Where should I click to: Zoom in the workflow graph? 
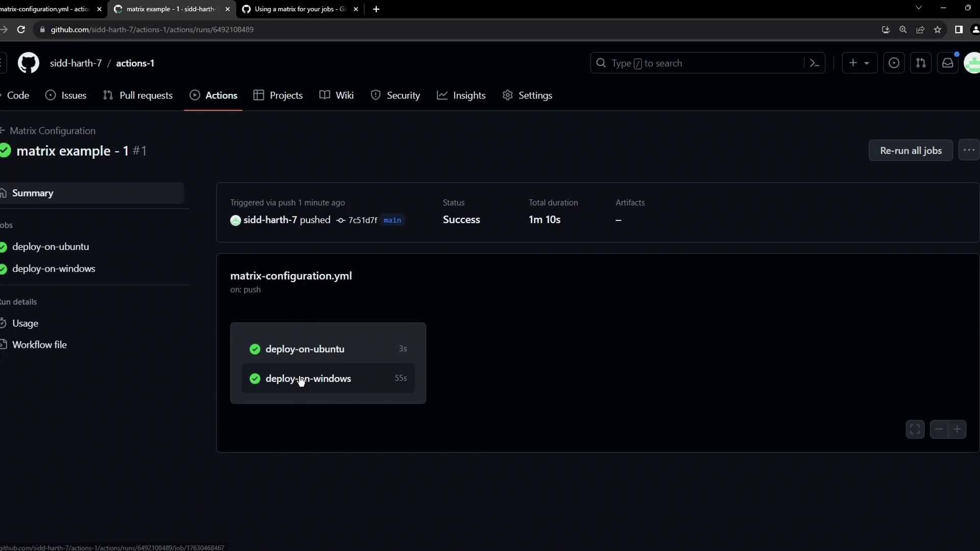coord(957,430)
